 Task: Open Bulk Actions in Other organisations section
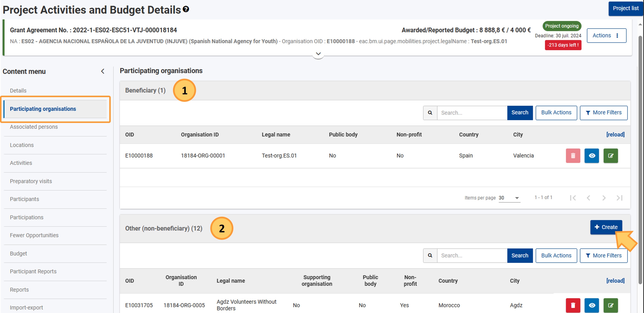coord(556,255)
